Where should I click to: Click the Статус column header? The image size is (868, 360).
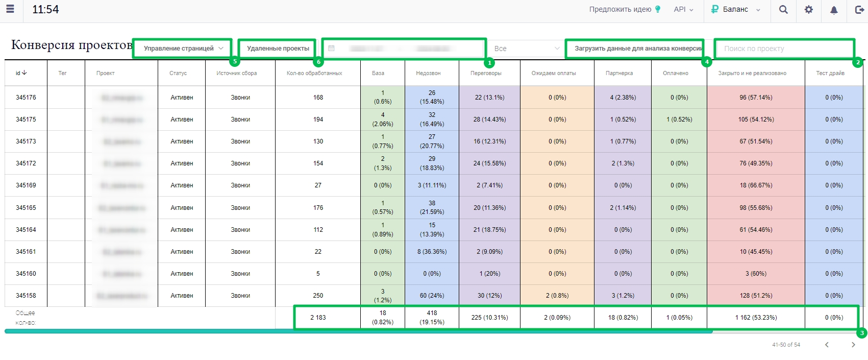pyautogui.click(x=178, y=73)
